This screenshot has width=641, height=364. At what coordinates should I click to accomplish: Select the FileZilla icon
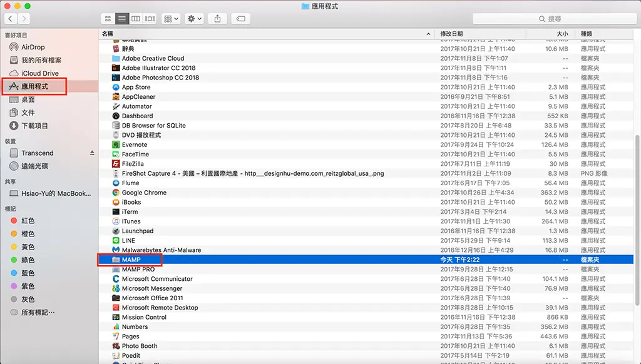click(116, 164)
